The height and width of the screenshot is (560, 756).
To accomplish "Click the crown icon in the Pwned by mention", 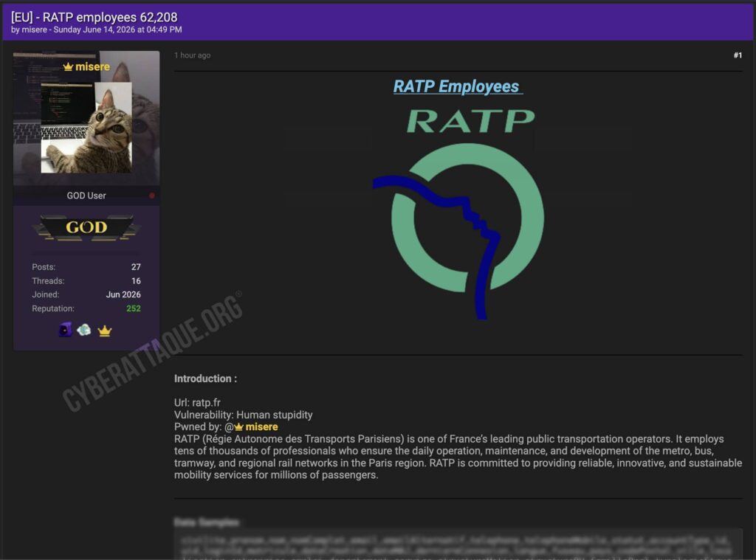I will click(x=238, y=427).
